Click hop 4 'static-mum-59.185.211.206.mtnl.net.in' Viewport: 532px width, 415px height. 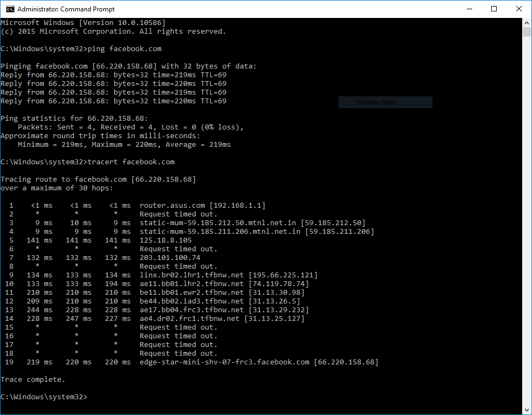point(220,232)
